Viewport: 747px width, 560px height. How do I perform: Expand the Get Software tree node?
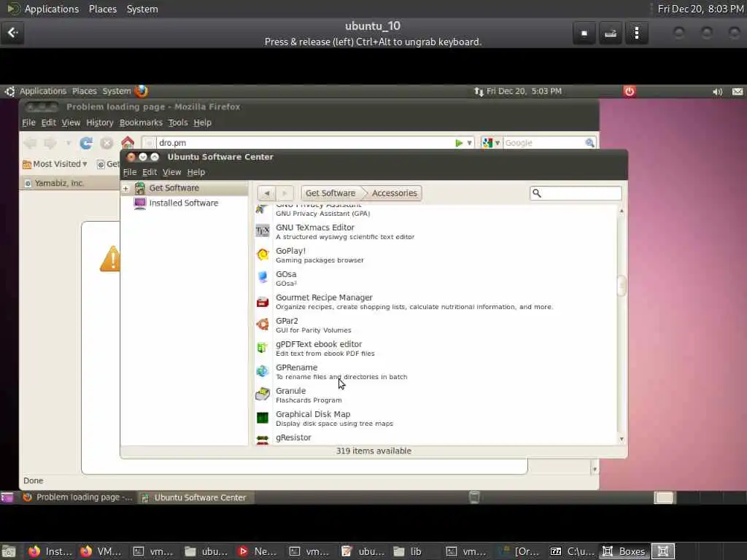125,189
